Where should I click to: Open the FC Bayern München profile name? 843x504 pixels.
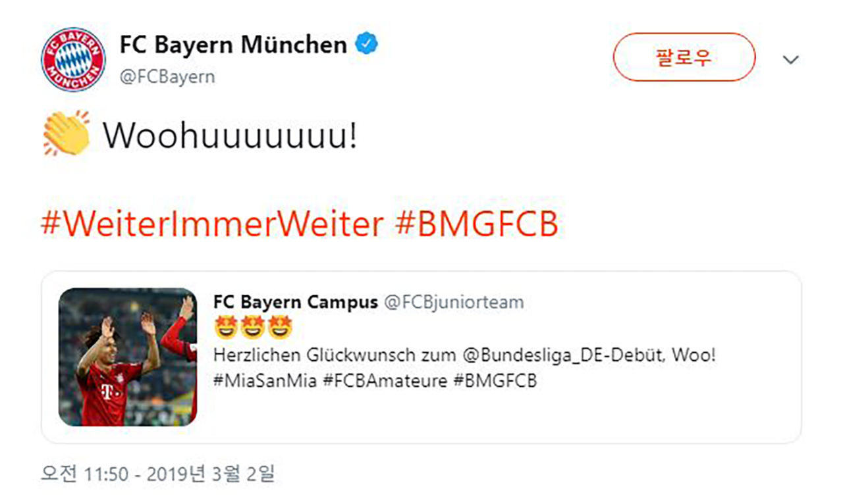(x=233, y=45)
